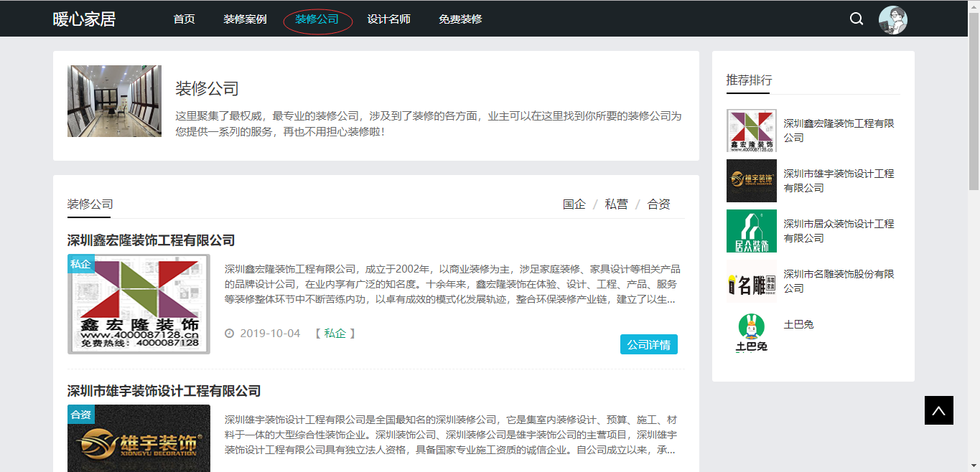Click the 雄宇装饰 company description paragraph
The width and height of the screenshot is (980, 472).
[451, 435]
